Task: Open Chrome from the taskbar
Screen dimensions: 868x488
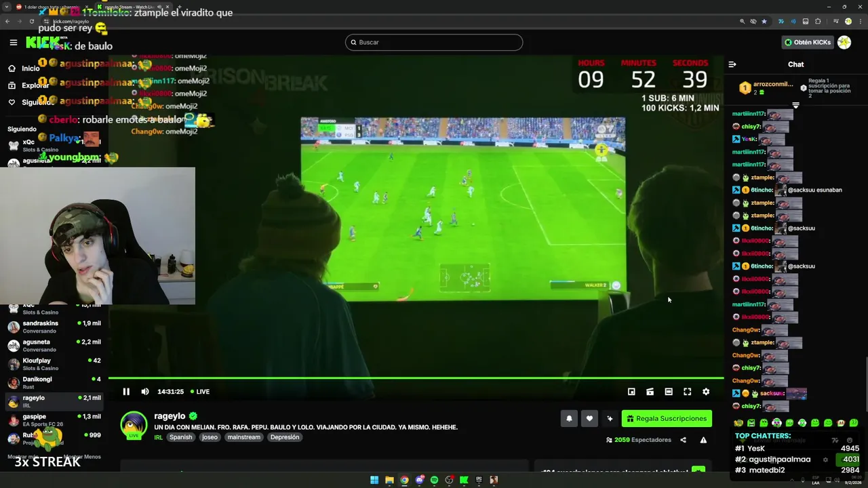Action: (x=404, y=480)
